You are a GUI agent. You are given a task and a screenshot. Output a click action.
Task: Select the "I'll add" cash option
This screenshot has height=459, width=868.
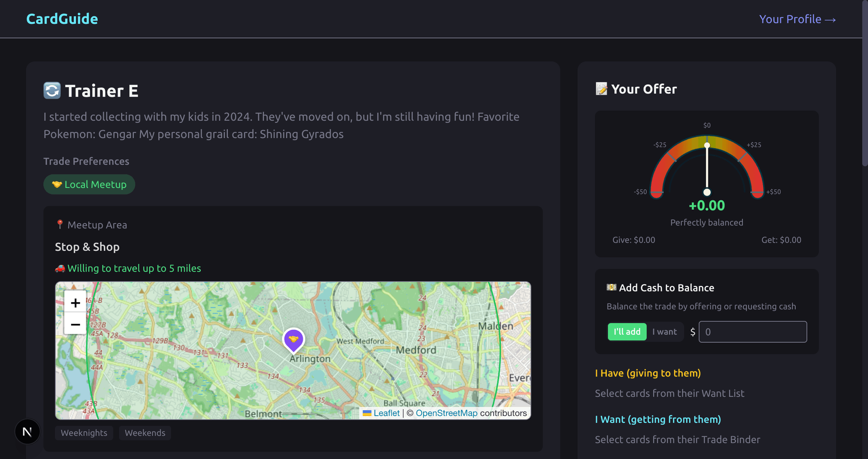click(627, 332)
